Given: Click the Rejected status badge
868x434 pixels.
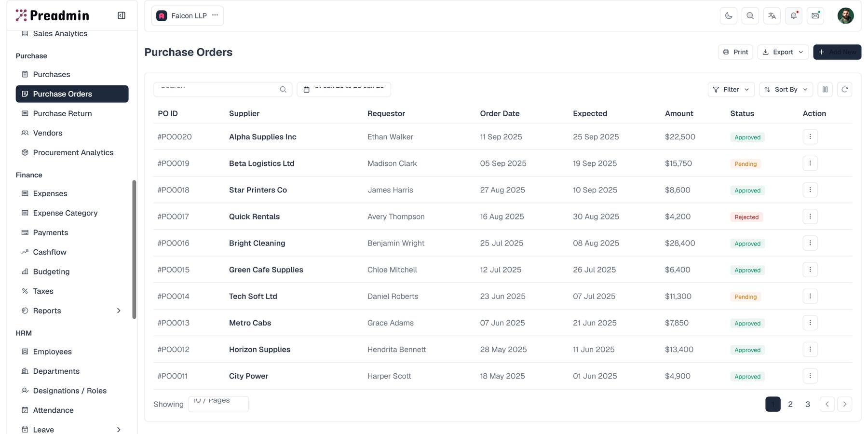Looking at the screenshot, I should pyautogui.click(x=746, y=217).
